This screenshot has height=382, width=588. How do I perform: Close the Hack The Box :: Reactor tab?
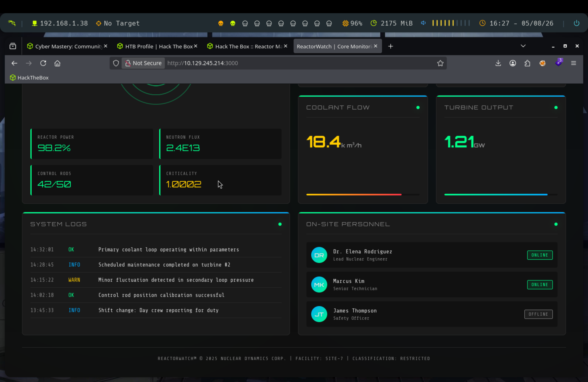285,46
